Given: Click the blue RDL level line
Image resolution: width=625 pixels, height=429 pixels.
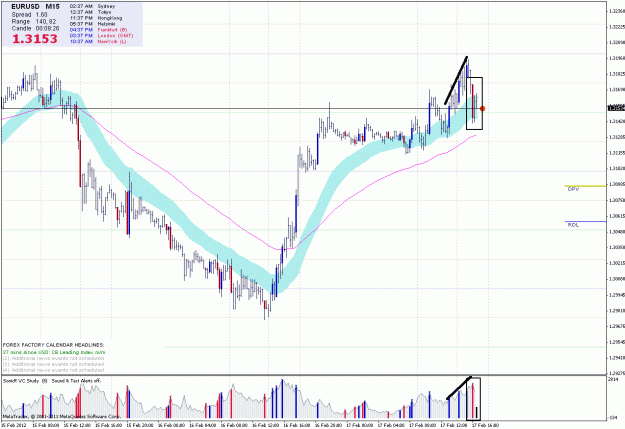Looking at the screenshot, I should (x=585, y=221).
